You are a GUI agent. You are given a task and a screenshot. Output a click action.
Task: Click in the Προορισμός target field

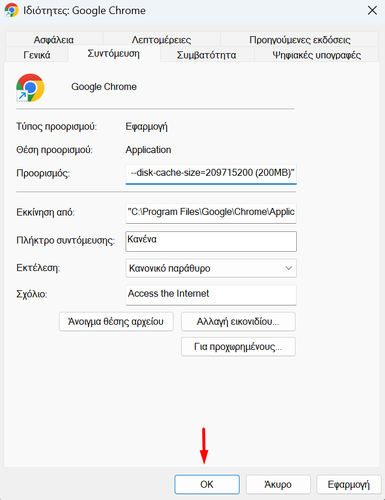(x=211, y=173)
